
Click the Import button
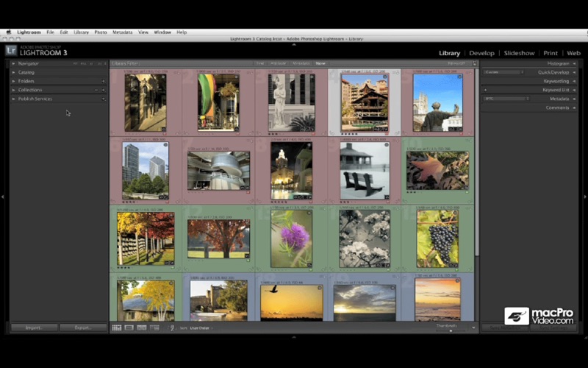(34, 328)
